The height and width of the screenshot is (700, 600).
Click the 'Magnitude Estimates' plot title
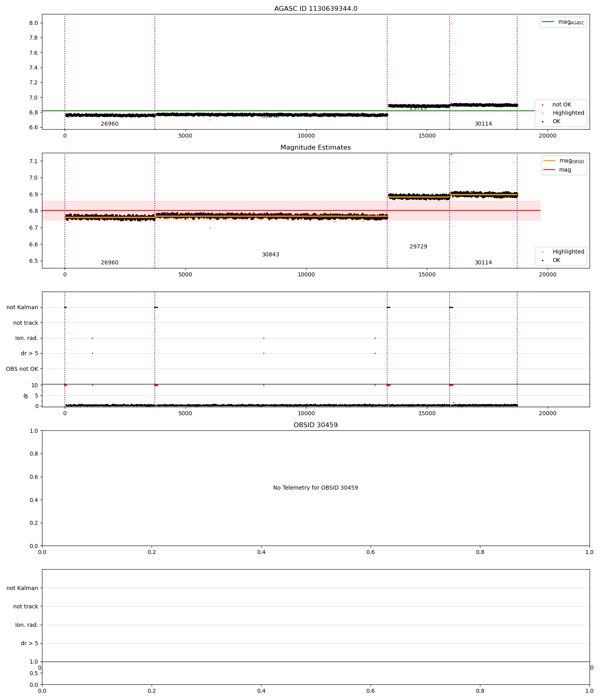tap(316, 147)
